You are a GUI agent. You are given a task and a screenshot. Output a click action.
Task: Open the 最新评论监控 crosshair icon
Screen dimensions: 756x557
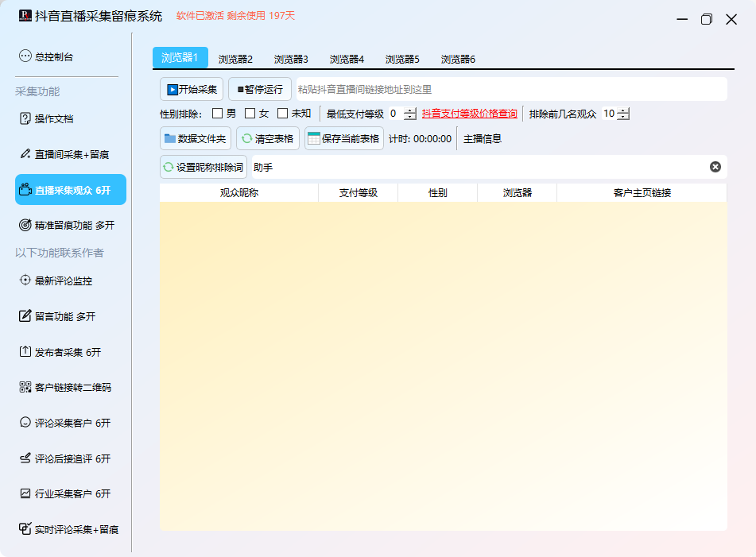coord(25,280)
